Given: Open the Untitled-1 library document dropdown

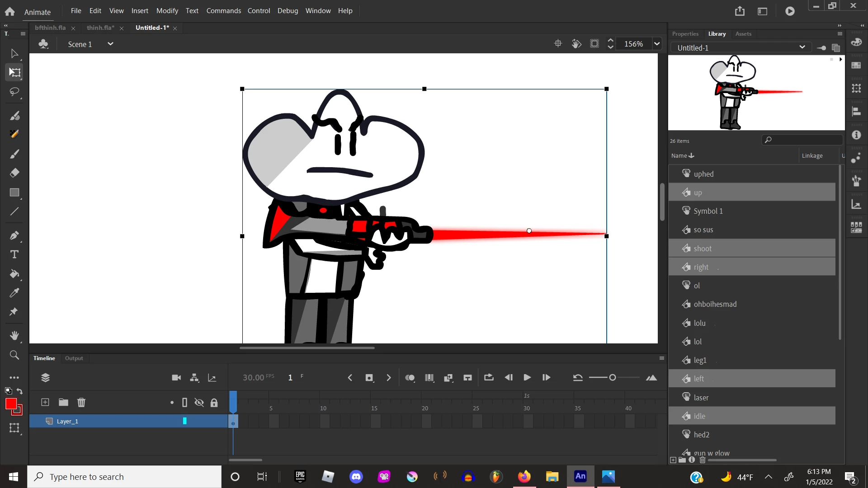Looking at the screenshot, I should pyautogui.click(x=802, y=47).
